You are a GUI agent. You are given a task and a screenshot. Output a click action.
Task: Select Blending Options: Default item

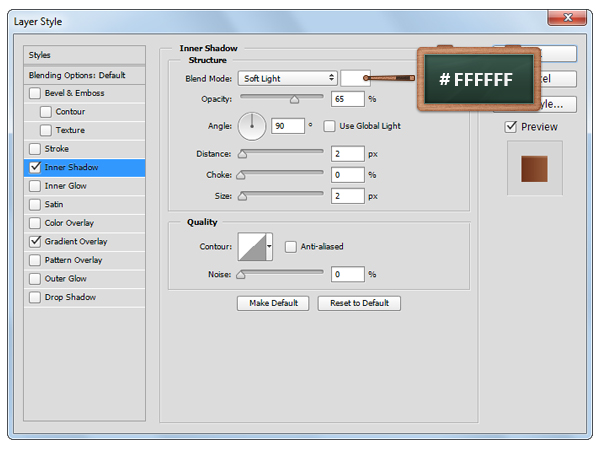pyautogui.click(x=85, y=75)
